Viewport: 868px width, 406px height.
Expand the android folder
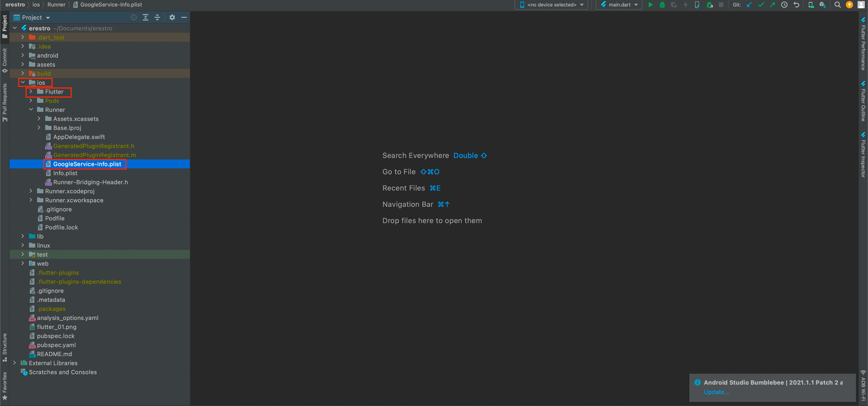23,55
